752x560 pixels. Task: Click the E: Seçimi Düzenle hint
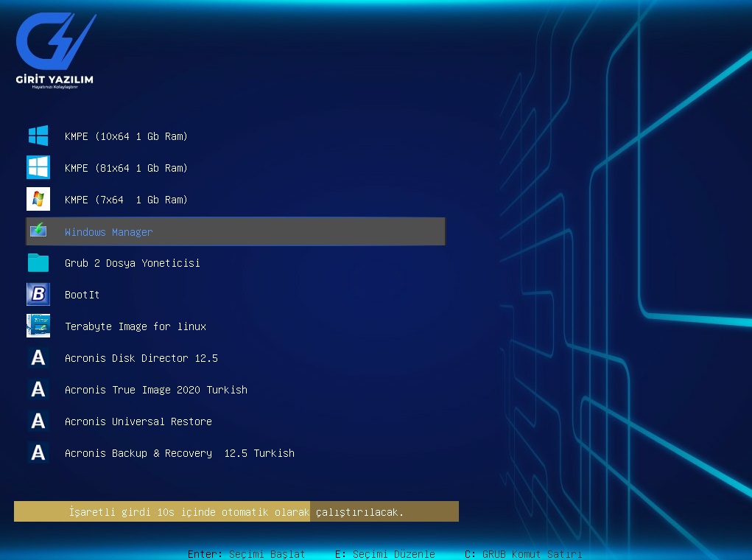(x=384, y=554)
